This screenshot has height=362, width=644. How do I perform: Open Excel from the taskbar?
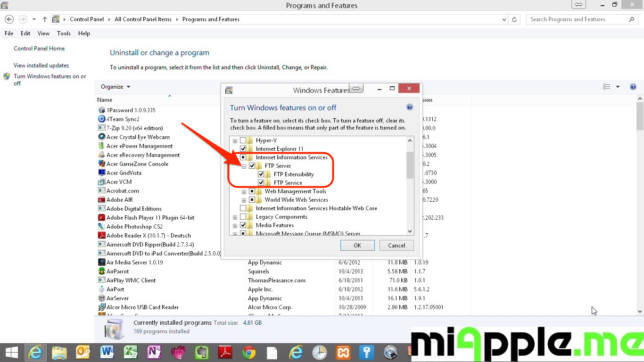(131, 353)
